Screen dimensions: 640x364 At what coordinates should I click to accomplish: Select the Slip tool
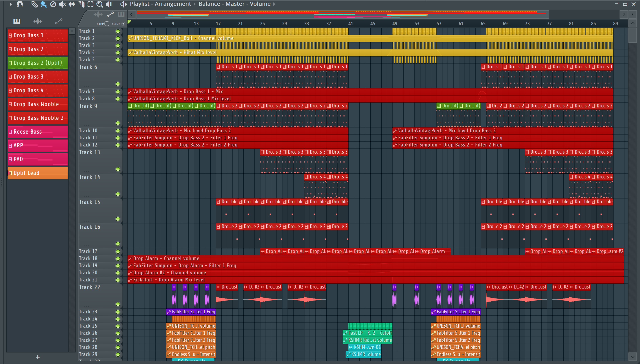(72, 4)
